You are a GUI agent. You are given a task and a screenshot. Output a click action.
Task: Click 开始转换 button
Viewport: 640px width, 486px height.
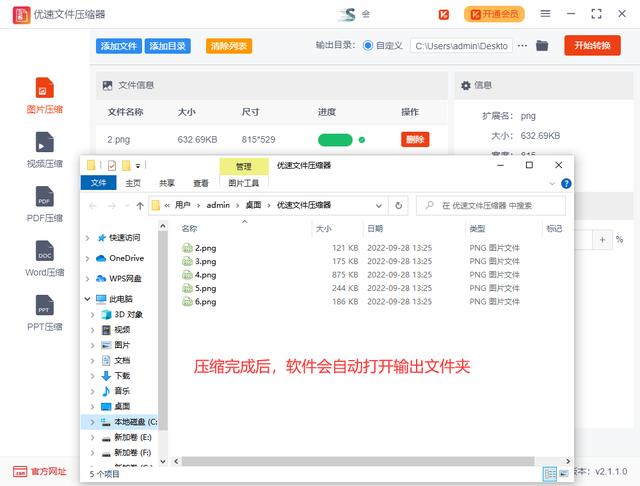click(592, 45)
